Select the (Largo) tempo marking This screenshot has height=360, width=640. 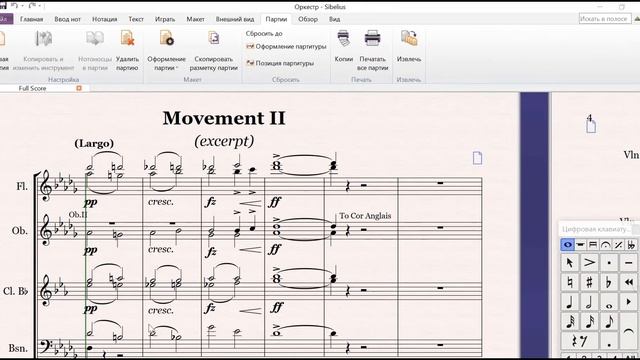(x=94, y=143)
